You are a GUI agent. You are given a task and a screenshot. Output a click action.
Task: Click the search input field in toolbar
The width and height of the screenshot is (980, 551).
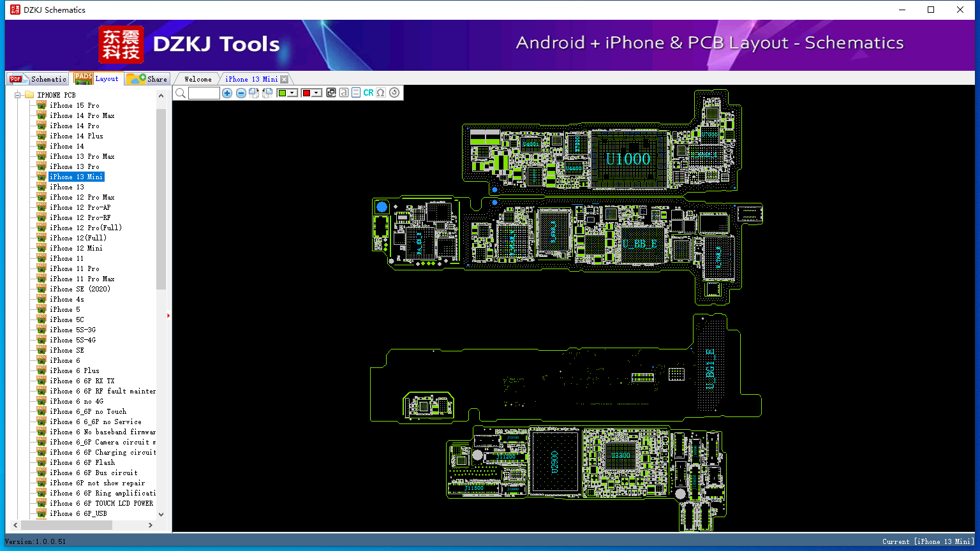(x=204, y=93)
